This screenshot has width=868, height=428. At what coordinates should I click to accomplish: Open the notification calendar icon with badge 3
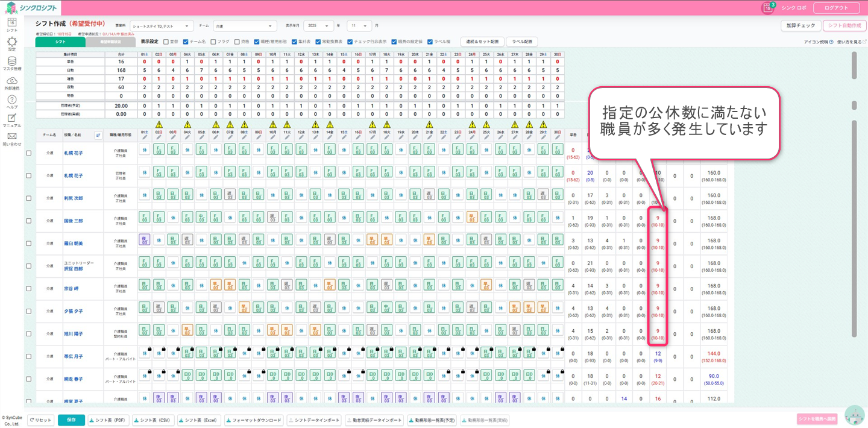pos(767,8)
